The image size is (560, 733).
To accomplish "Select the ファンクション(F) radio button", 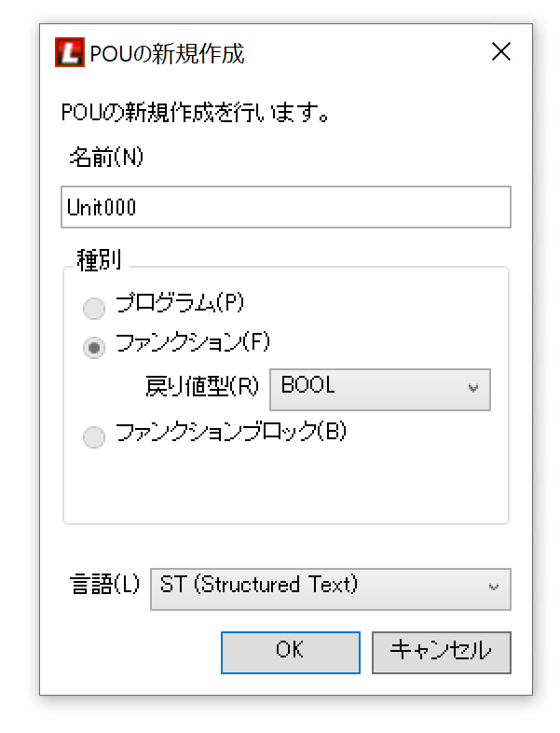I will pos(94,348).
